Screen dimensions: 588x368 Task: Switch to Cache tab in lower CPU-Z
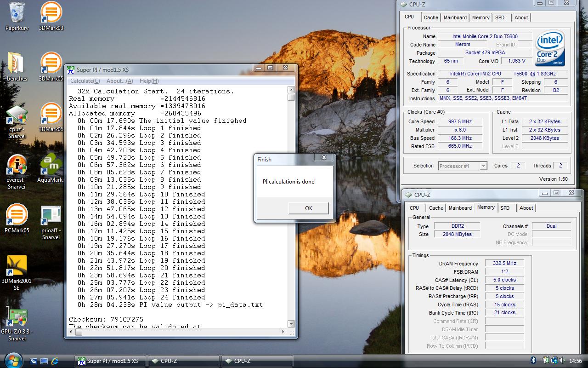click(x=436, y=208)
